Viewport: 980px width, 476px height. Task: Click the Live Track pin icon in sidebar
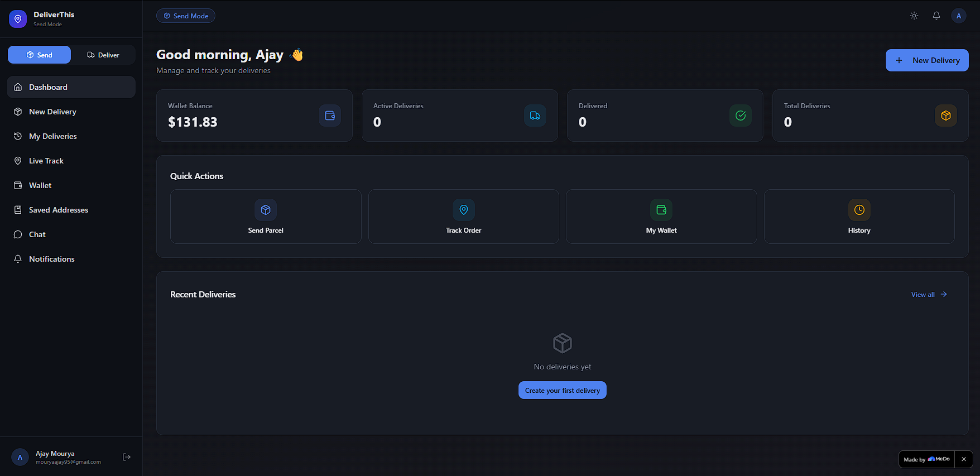pos(18,161)
